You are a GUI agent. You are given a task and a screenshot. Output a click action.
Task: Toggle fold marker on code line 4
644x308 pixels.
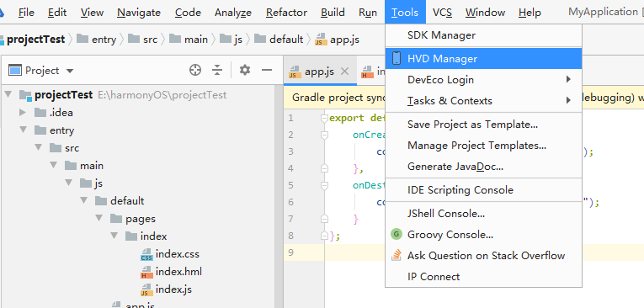pyautogui.click(x=324, y=168)
